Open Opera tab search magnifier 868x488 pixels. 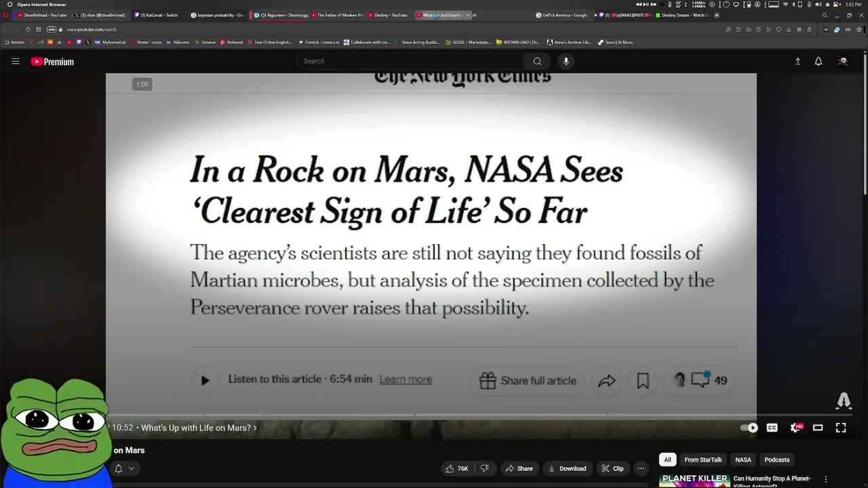(x=825, y=15)
